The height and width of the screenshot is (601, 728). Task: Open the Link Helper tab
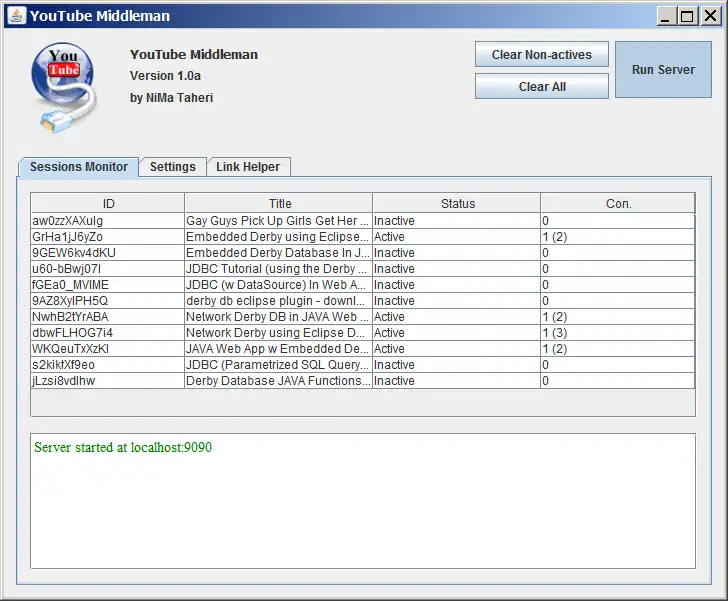click(x=248, y=167)
